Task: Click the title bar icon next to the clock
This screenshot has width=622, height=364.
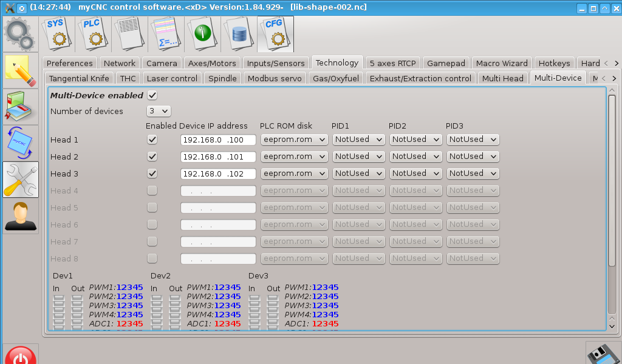Action: pyautogui.click(x=22, y=8)
